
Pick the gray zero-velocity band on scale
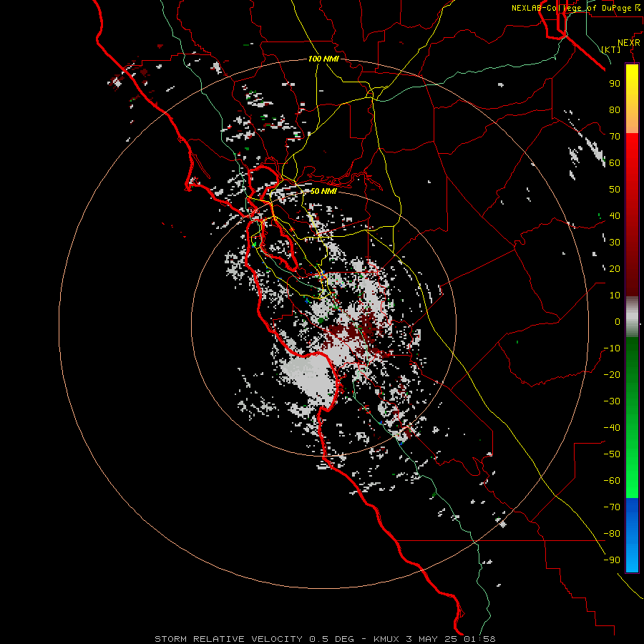point(632,317)
